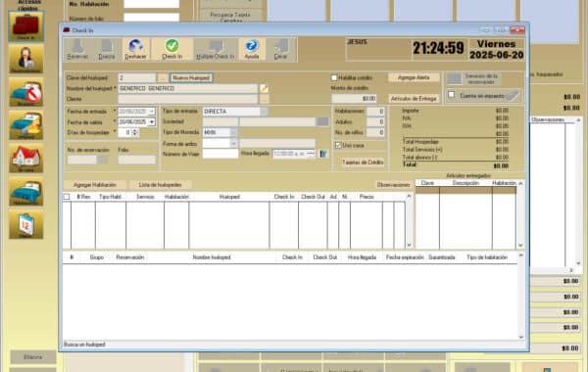Open the Forma de arribo dropdown
The image size is (588, 372).
[x=233, y=144]
